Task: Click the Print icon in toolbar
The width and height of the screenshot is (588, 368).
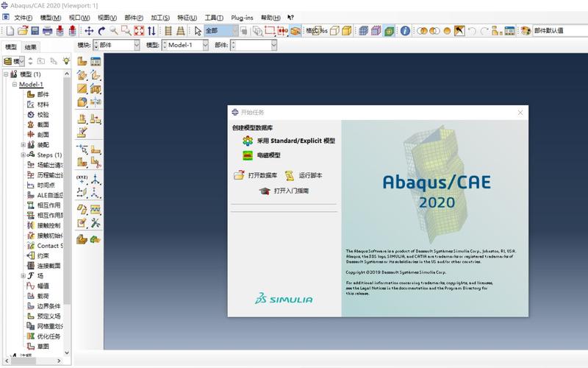Action: click(x=47, y=31)
